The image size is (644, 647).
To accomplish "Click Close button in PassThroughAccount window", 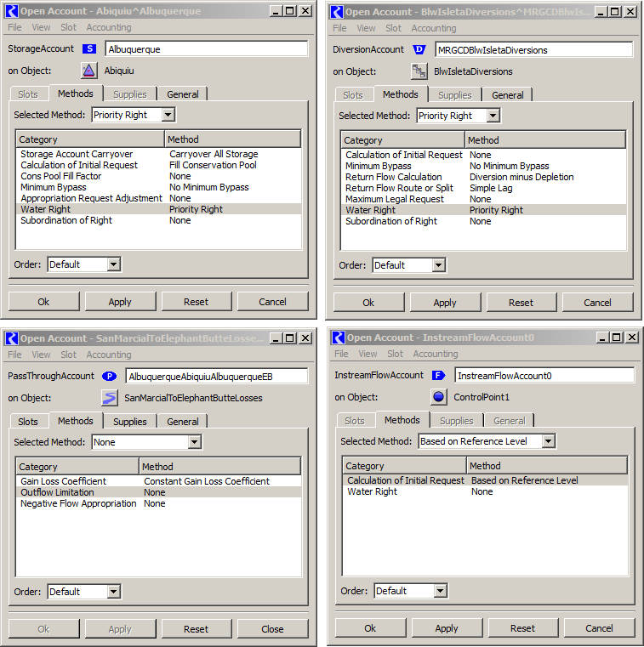I will click(272, 629).
